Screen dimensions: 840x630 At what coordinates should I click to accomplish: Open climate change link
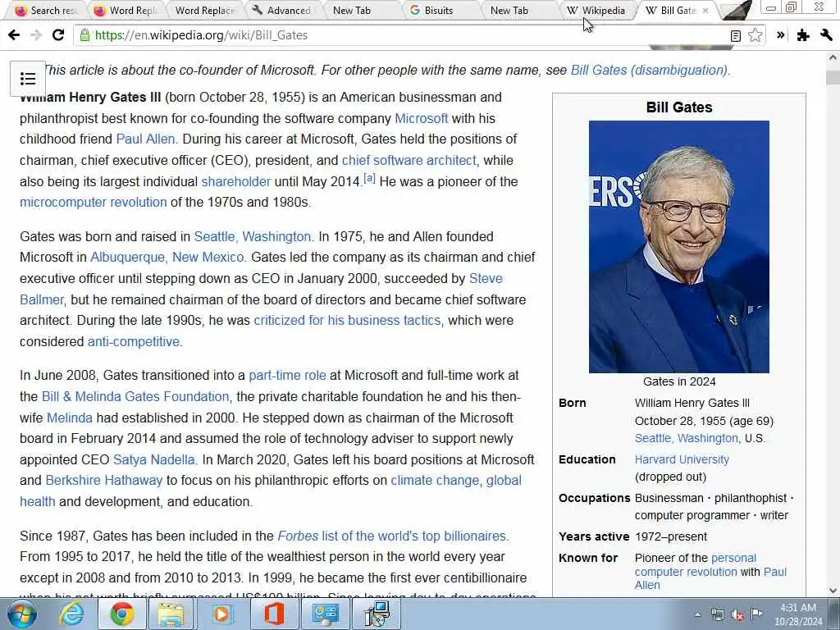point(435,481)
